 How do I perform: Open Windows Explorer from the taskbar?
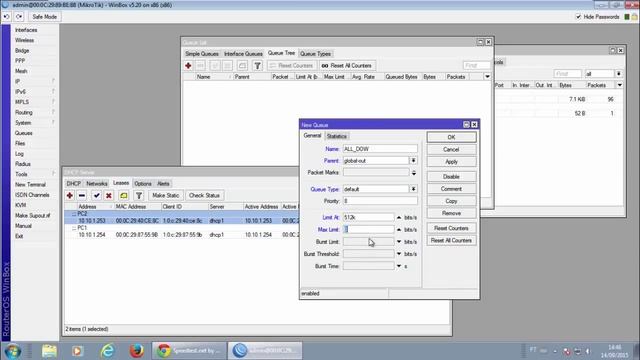click(x=49, y=351)
